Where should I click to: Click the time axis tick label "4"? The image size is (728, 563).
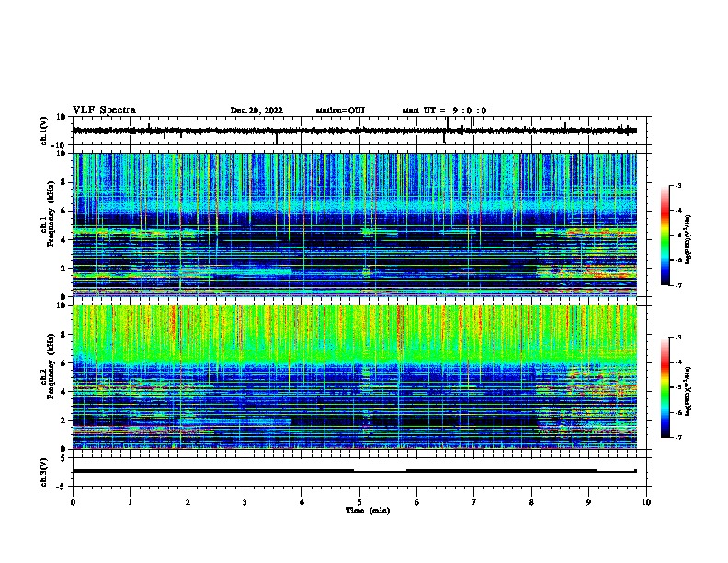[x=302, y=502]
